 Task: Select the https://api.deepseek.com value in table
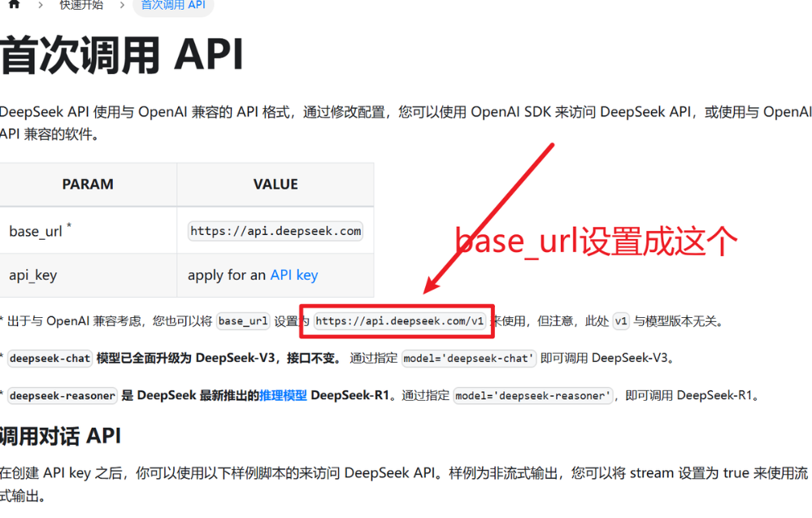click(276, 231)
